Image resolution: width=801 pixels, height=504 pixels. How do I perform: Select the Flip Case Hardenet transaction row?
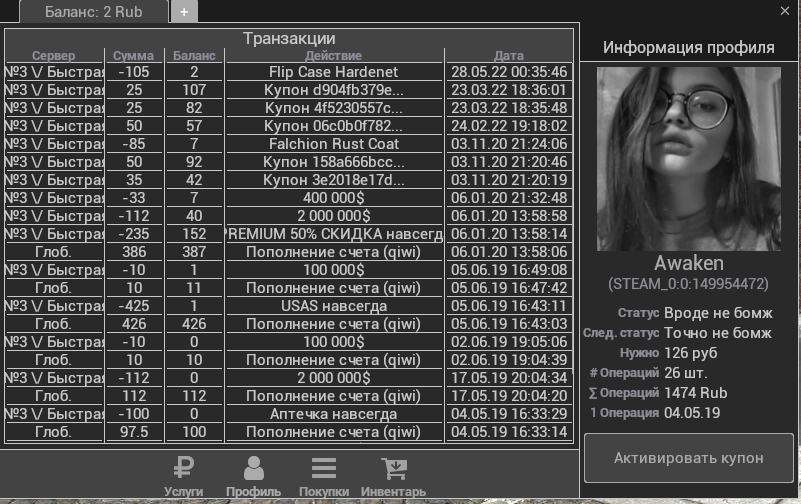[334, 72]
